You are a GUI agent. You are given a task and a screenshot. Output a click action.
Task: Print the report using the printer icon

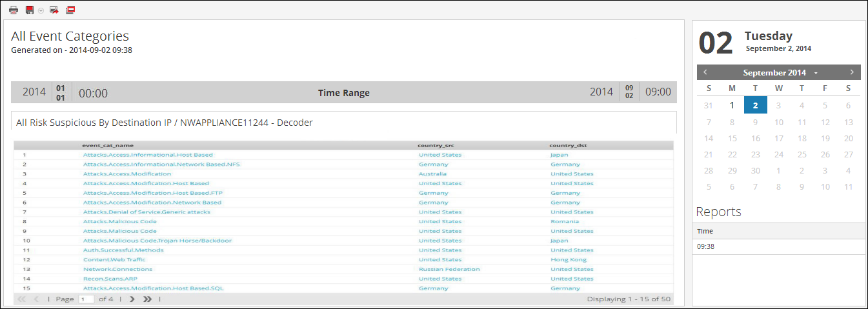pos(14,10)
